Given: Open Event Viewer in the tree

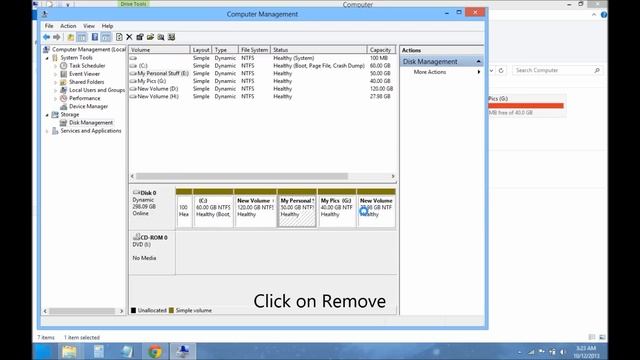Looking at the screenshot, I should pyautogui.click(x=84, y=74).
